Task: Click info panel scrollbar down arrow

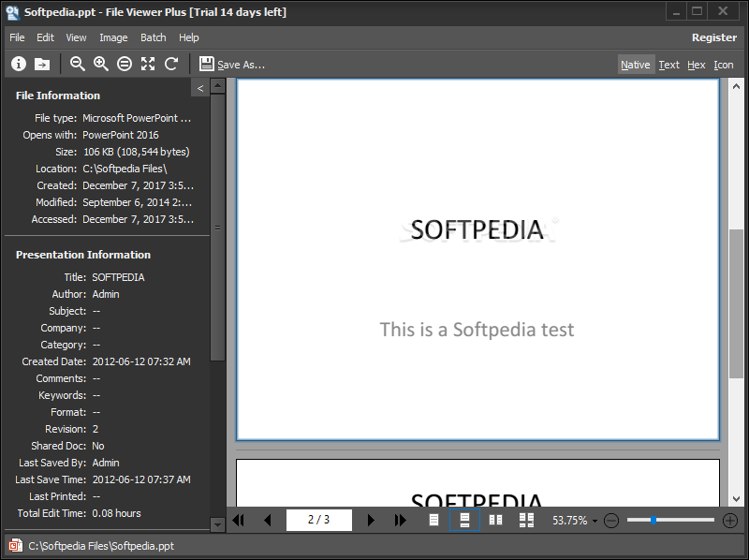Action: pyautogui.click(x=217, y=524)
